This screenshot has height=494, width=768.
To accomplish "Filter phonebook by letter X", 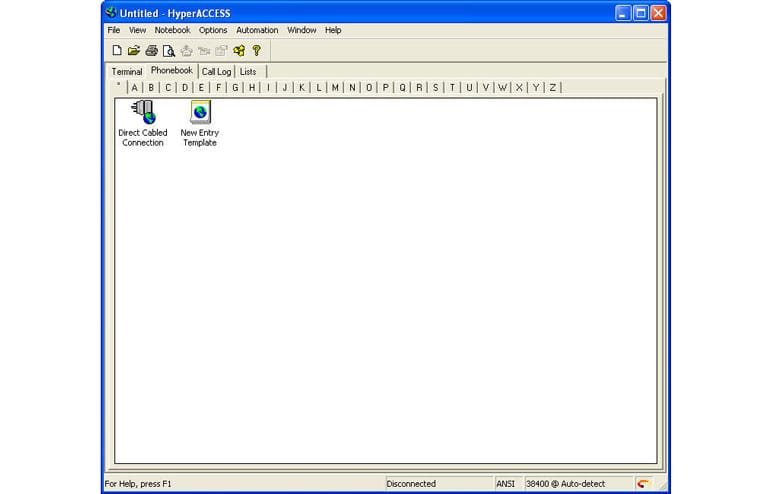I will pyautogui.click(x=519, y=88).
